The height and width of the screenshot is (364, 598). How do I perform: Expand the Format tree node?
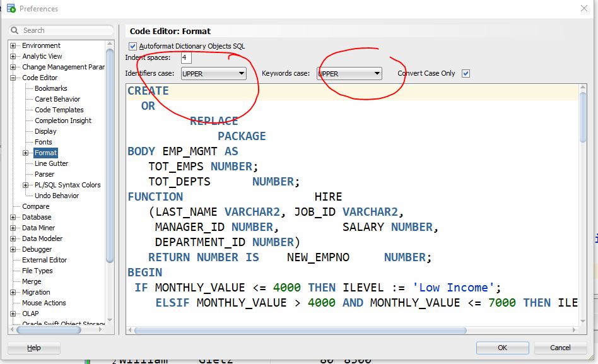(x=26, y=153)
